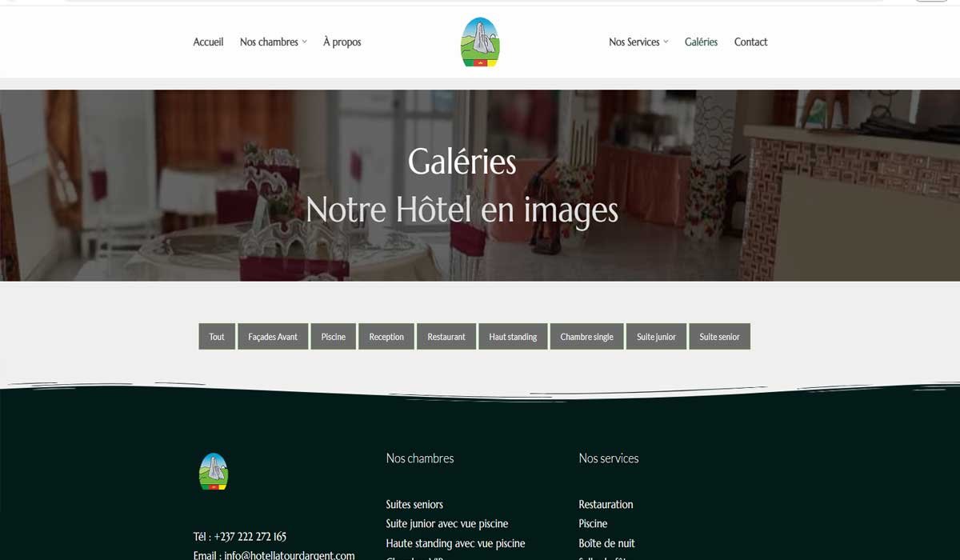960x560 pixels.
Task: Select the Reception gallery filter
Action: (386, 337)
